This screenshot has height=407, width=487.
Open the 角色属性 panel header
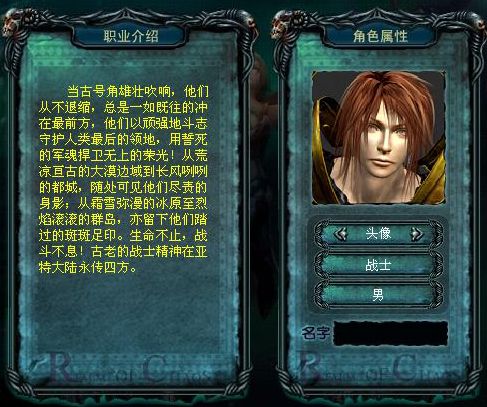(x=380, y=36)
